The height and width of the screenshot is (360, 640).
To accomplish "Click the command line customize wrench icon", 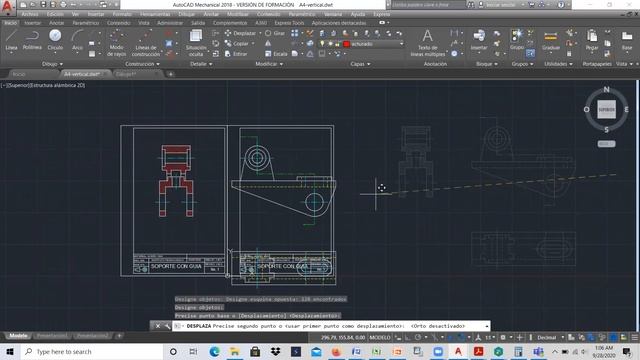I will (167, 326).
